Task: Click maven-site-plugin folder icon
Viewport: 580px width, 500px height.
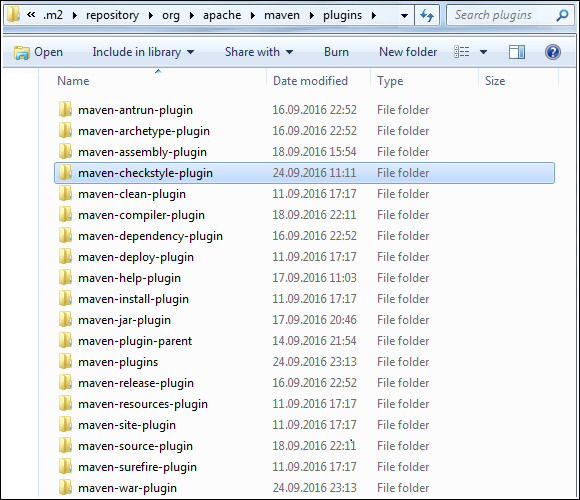Action: tap(65, 425)
